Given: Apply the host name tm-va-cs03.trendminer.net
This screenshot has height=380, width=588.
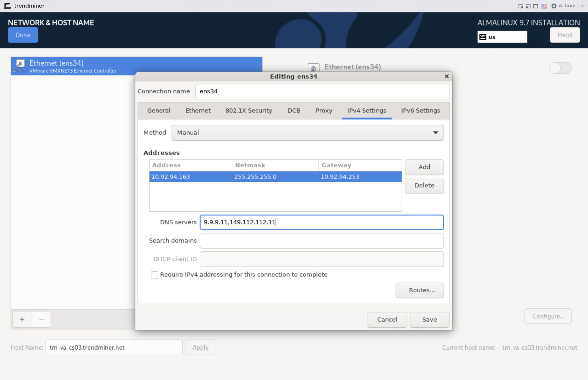Looking at the screenshot, I should click(200, 347).
